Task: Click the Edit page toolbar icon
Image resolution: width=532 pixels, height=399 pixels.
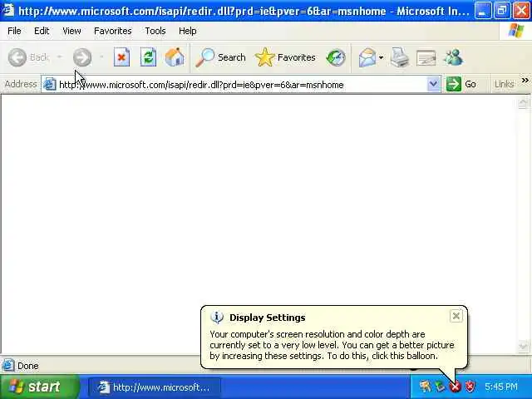Action: pos(426,57)
